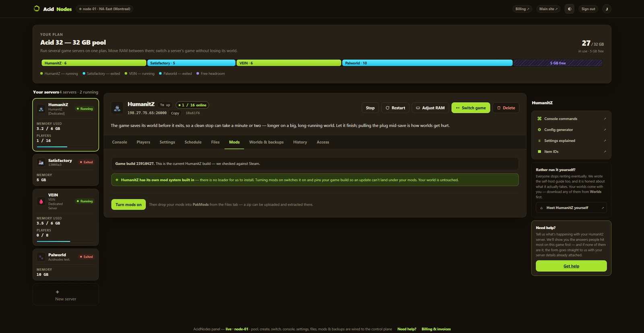This screenshot has height=333, width=644.
Task: Click the Settings explained list icon
Action: coord(539,141)
